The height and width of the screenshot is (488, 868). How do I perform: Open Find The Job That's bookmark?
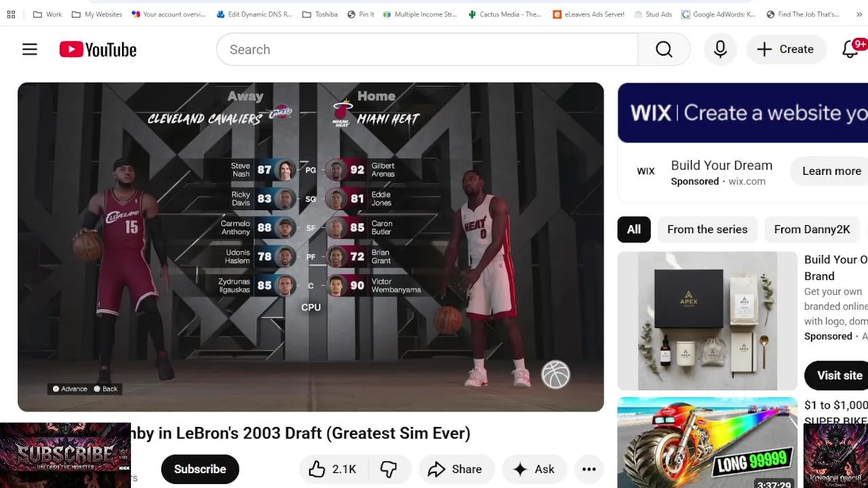tap(803, 14)
